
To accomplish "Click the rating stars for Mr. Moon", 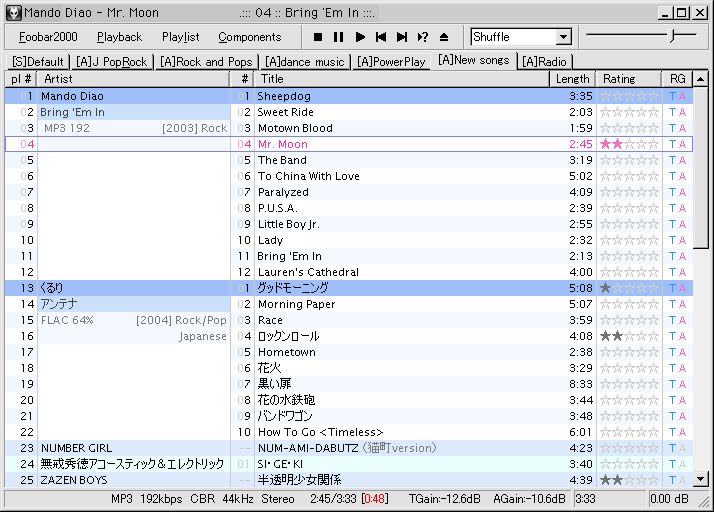I will click(629, 144).
